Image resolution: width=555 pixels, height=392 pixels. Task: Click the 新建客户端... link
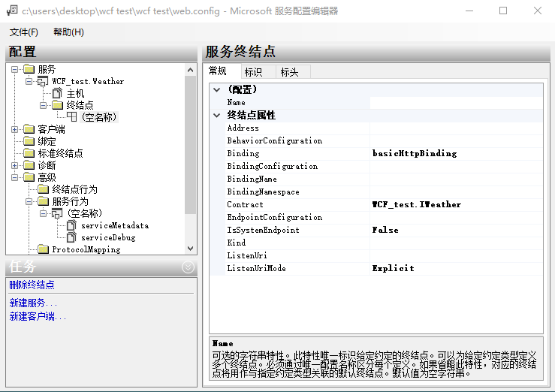(x=38, y=316)
